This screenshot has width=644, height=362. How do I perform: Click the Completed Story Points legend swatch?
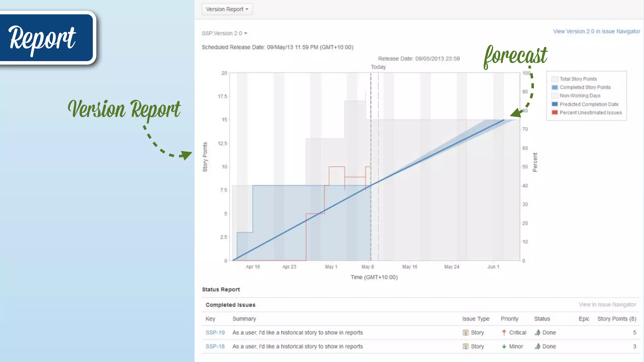pyautogui.click(x=555, y=87)
